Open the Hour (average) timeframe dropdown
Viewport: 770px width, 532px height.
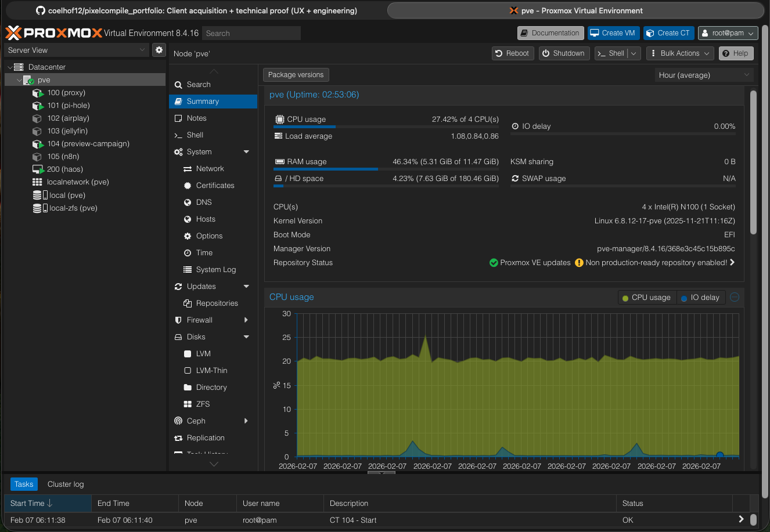[x=704, y=75]
